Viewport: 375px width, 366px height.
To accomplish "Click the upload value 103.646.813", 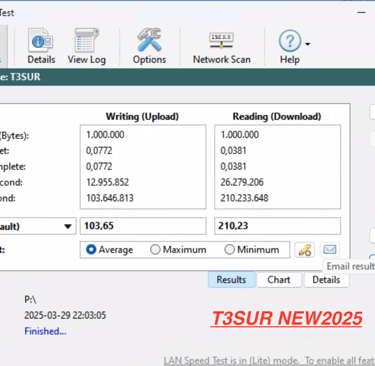I will [110, 198].
